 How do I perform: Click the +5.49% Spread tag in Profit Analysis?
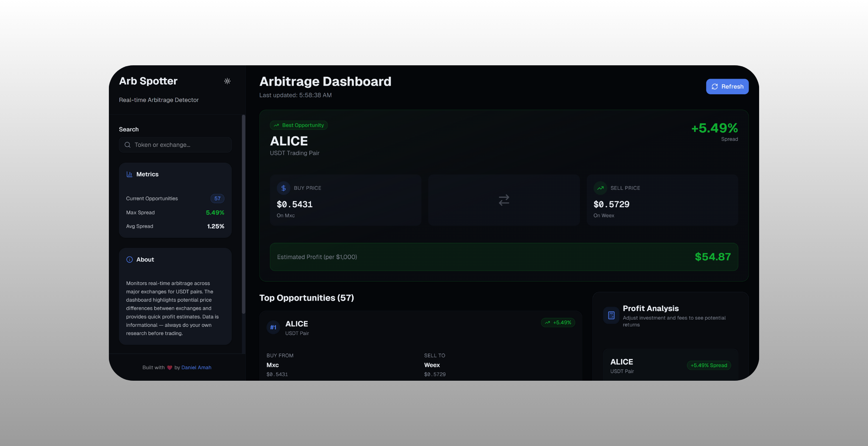709,365
